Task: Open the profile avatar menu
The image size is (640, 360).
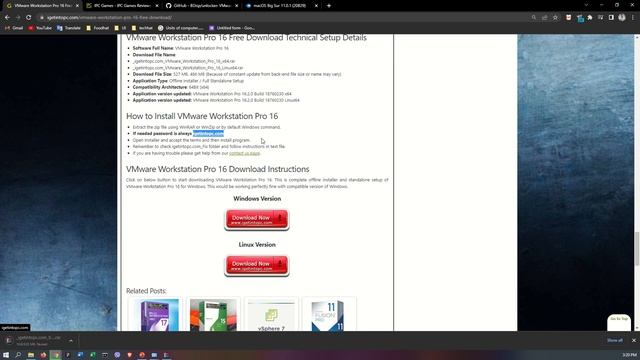Action: click(x=622, y=18)
